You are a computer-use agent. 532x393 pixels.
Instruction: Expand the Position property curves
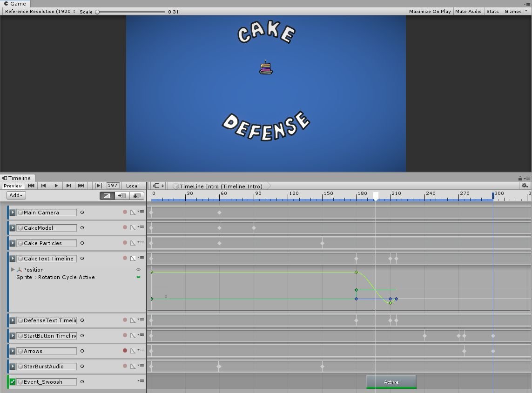point(13,270)
